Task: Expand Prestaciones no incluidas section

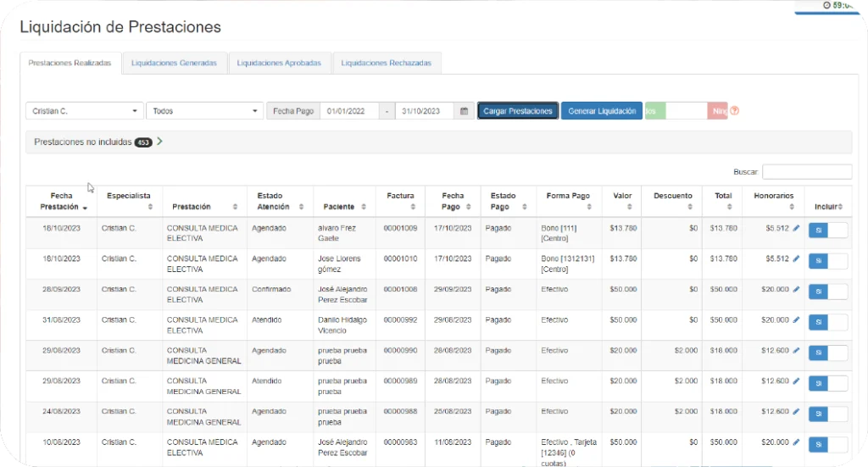Action: pyautogui.click(x=159, y=142)
